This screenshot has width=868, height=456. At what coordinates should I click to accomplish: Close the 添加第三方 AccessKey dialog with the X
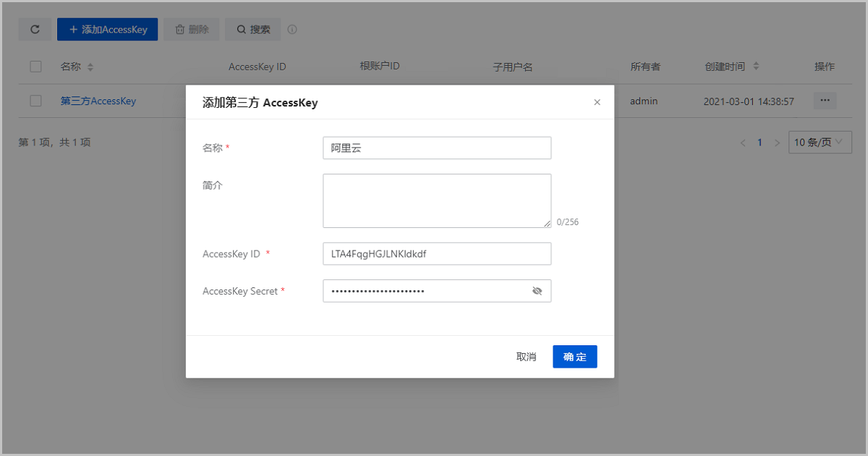tap(597, 102)
